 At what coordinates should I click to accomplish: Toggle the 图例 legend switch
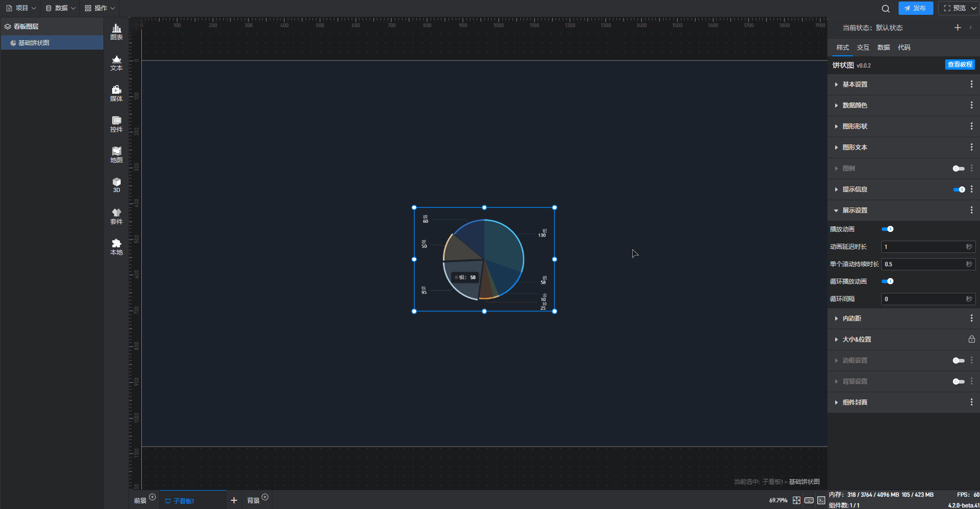pyautogui.click(x=958, y=168)
